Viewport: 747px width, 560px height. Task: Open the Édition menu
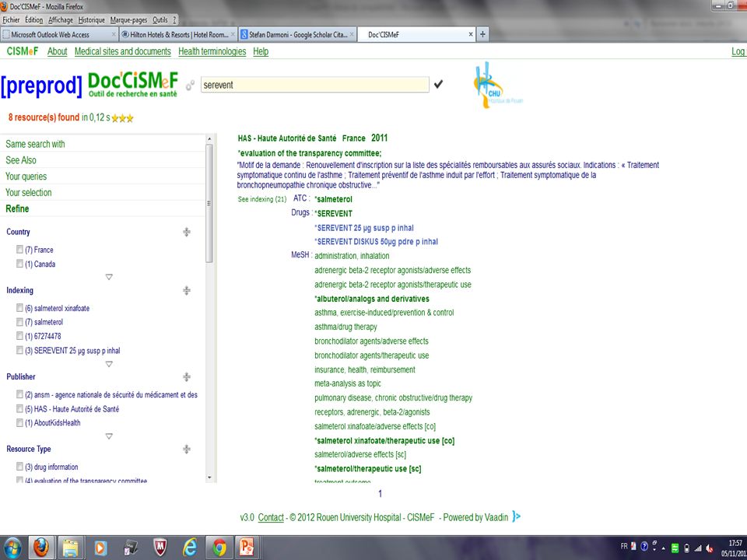[33, 20]
